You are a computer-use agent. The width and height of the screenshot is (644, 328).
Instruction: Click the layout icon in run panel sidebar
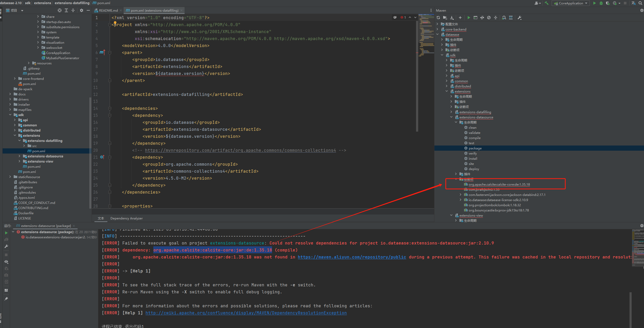point(6,290)
